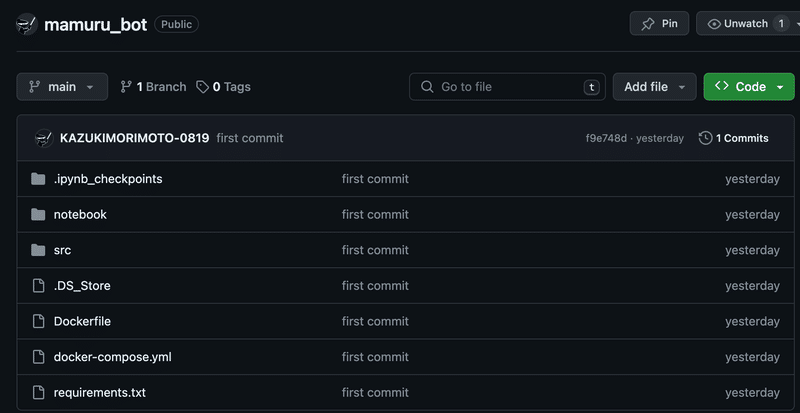800x413 pixels.
Task: Open the KAZUKIMORIMOTO-0819 profile link
Action: [x=134, y=138]
